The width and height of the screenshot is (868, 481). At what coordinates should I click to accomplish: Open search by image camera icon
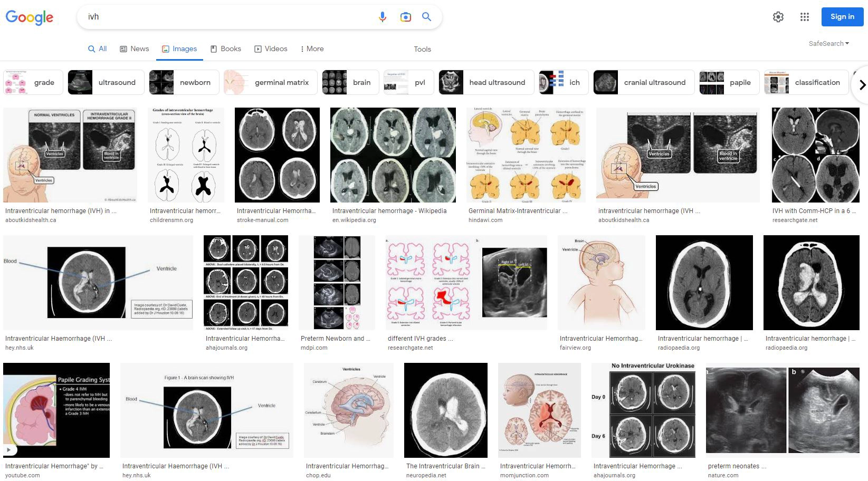(x=405, y=17)
